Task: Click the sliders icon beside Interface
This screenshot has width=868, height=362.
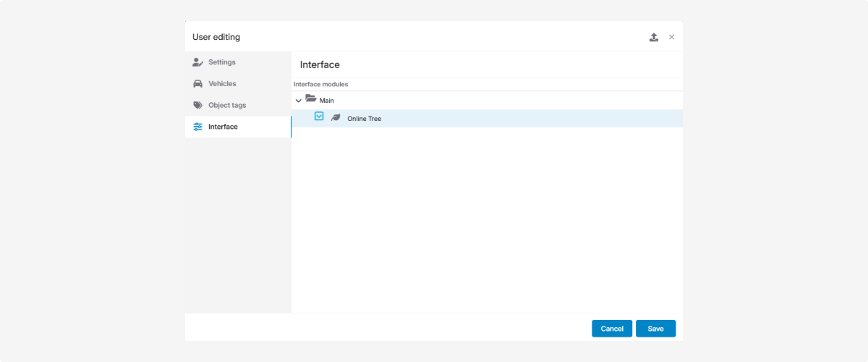Action: (x=197, y=127)
